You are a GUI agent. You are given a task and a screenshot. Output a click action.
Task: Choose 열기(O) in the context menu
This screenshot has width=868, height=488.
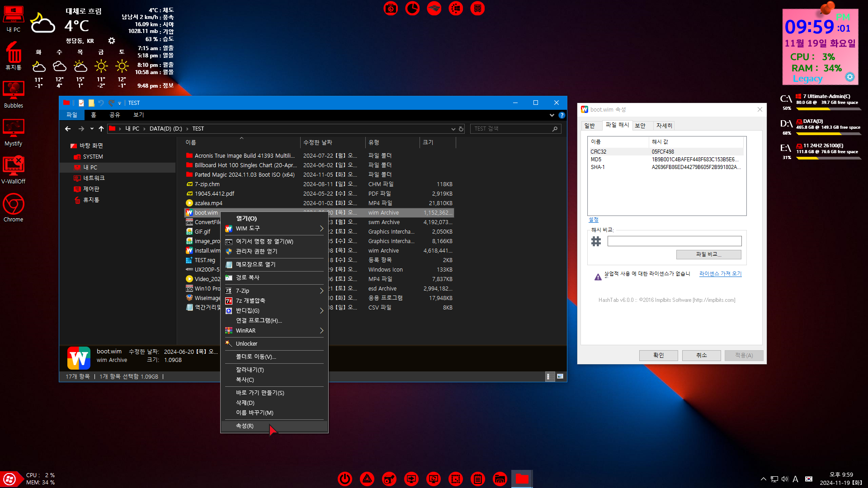[x=274, y=219]
